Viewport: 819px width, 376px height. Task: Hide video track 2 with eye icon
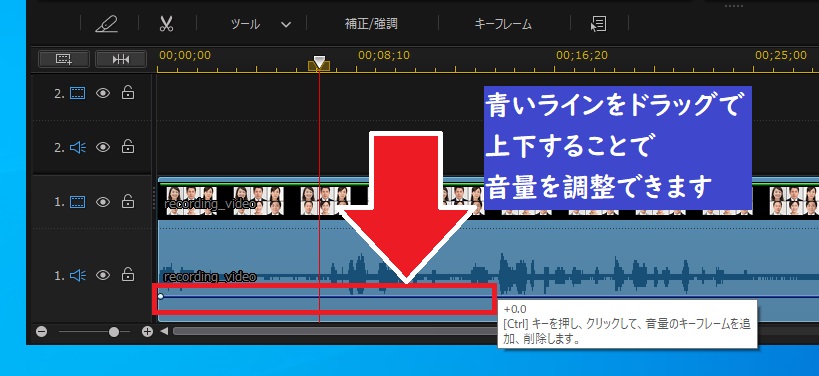coord(103,93)
